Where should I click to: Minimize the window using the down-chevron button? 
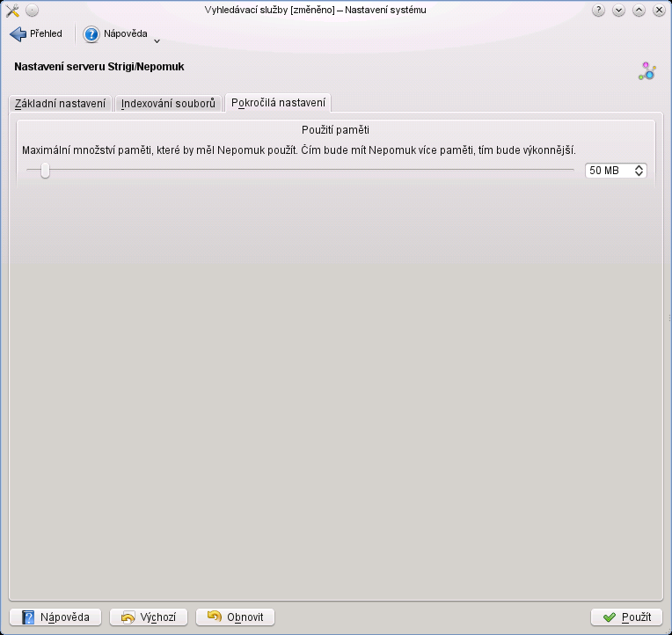click(x=618, y=10)
